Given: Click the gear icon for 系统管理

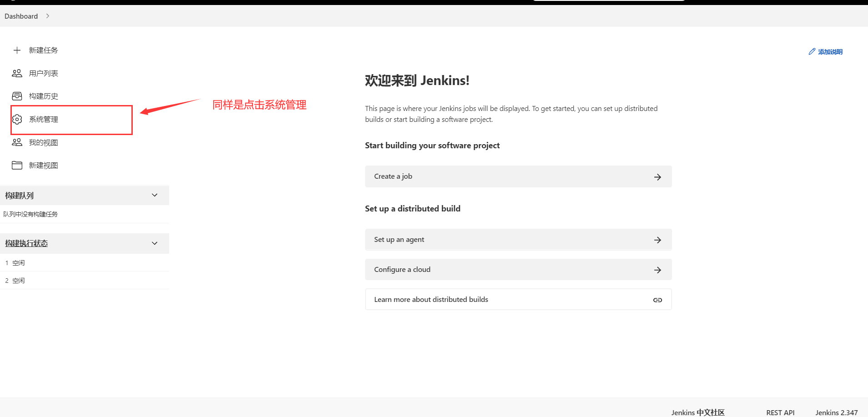Looking at the screenshot, I should tap(17, 119).
